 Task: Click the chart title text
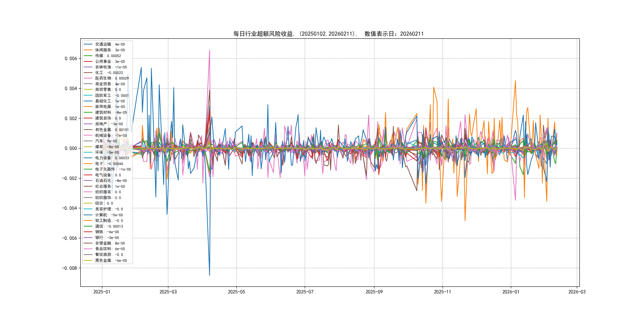[328, 34]
